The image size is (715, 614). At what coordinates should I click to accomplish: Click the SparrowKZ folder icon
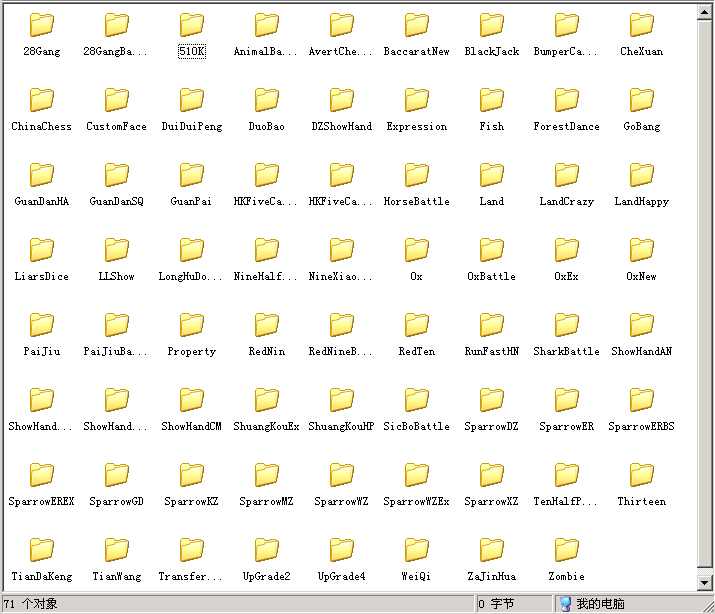point(192,475)
